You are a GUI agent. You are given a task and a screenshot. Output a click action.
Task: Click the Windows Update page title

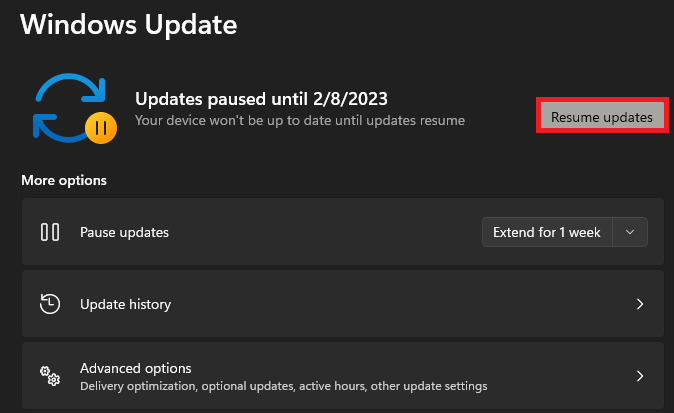(126, 24)
